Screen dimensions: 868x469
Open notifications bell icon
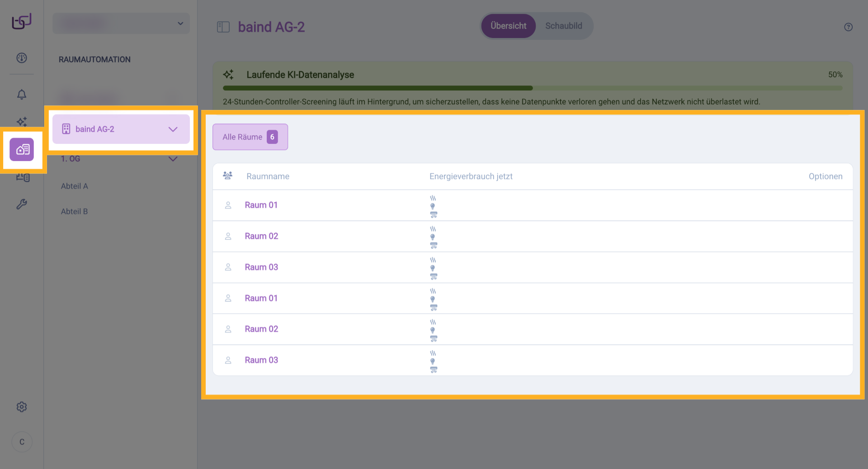click(22, 94)
